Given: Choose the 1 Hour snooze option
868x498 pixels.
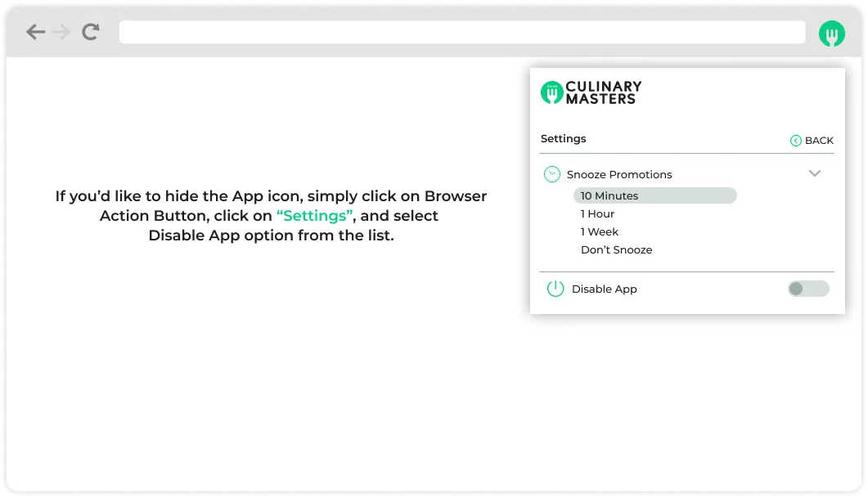Looking at the screenshot, I should click(597, 214).
